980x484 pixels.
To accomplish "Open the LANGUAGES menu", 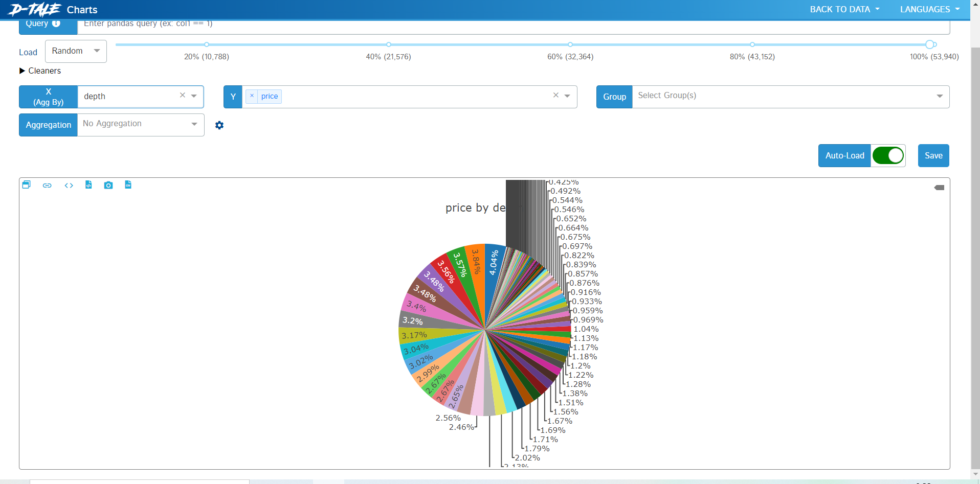I will click(930, 9).
